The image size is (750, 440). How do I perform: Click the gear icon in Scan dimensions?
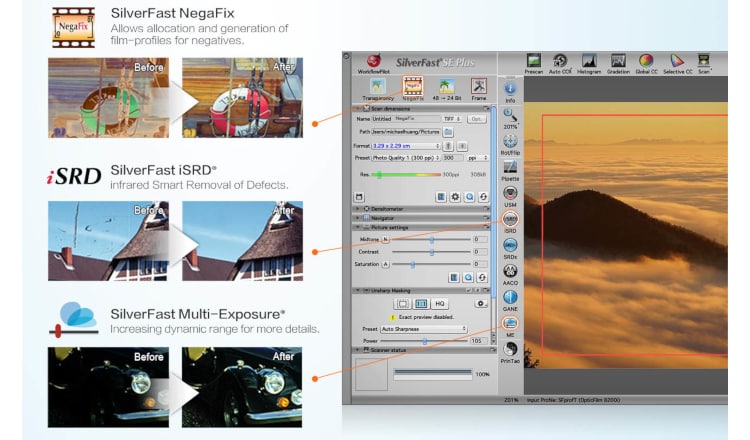[455, 197]
